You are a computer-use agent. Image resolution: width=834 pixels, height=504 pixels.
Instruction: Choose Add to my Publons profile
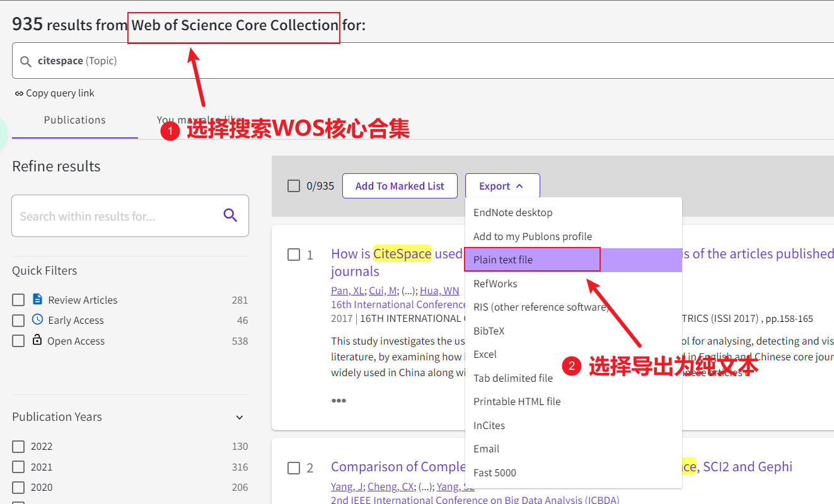coord(573,236)
